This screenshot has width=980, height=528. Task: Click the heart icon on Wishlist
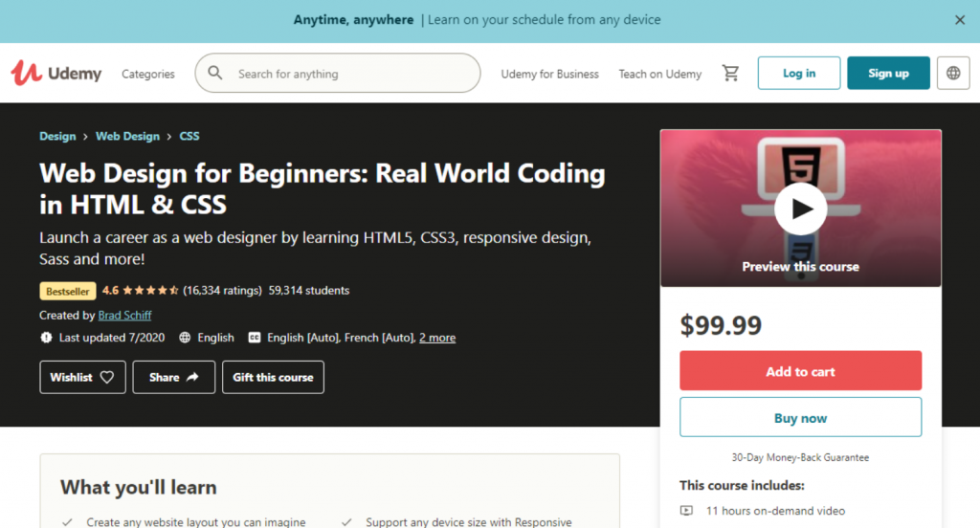(x=107, y=377)
